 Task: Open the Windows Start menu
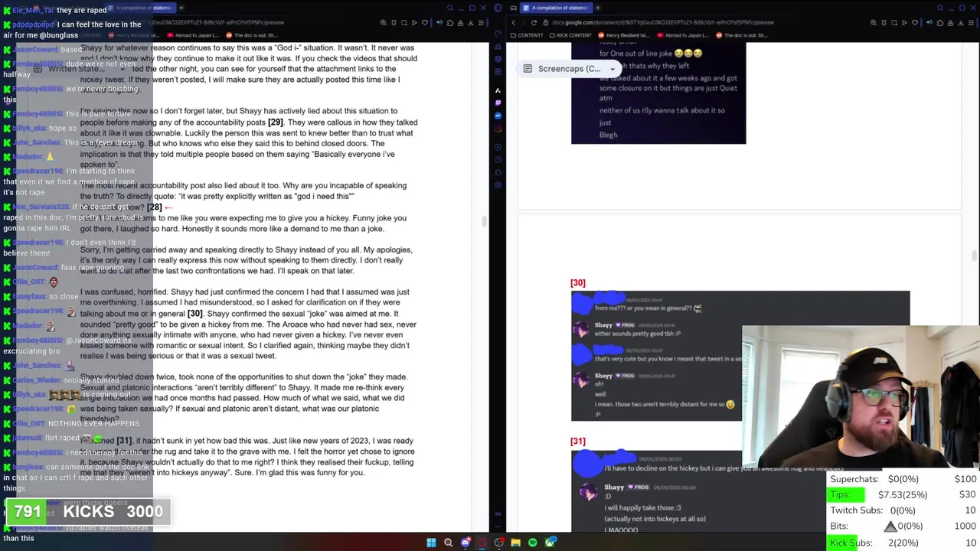pos(431,543)
